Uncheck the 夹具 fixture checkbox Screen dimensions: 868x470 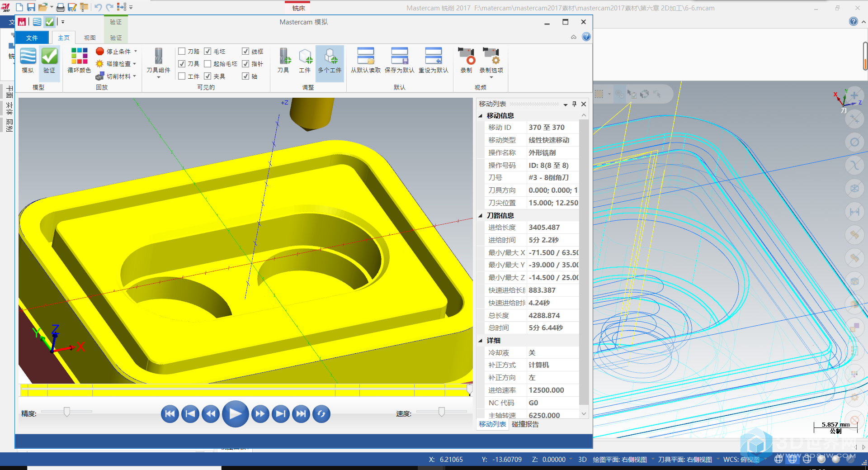point(208,76)
